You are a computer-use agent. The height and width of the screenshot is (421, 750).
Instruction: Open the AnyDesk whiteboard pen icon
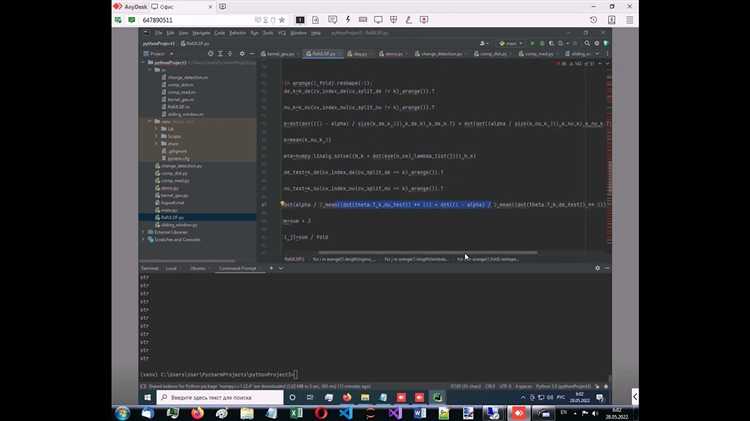click(x=408, y=20)
